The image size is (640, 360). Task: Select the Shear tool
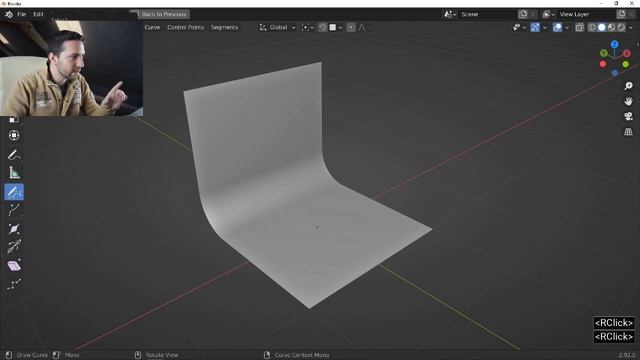click(x=14, y=266)
